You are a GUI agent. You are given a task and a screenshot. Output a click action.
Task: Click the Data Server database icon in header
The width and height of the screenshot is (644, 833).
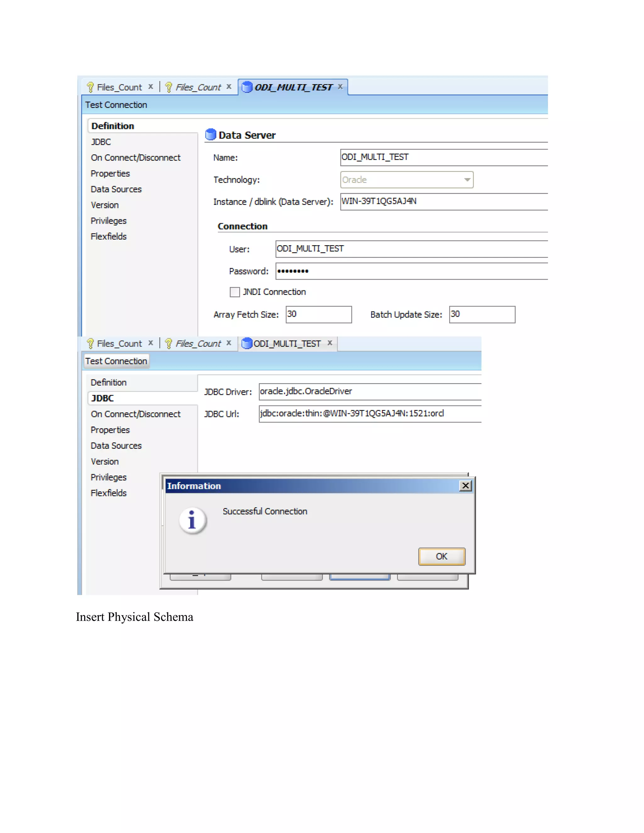211,135
